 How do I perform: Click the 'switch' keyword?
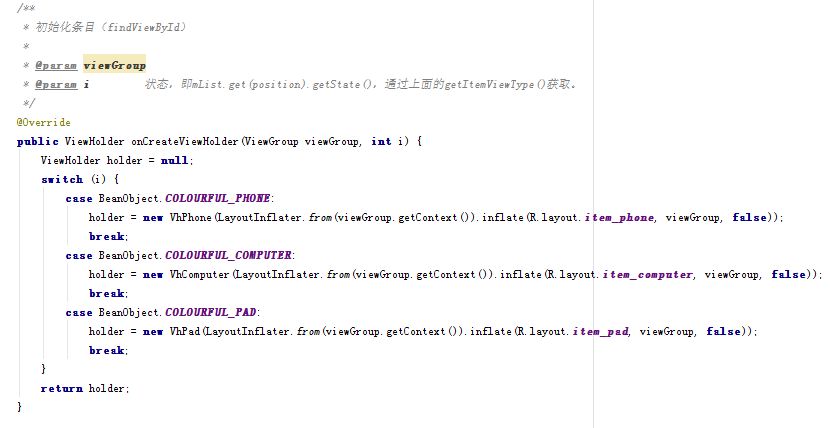(62, 179)
